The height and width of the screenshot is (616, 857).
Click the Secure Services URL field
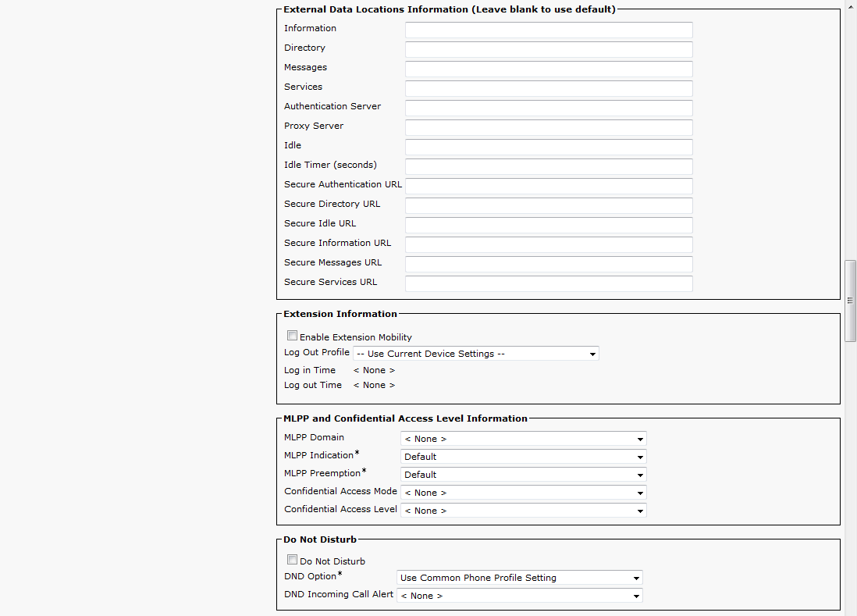tap(548, 283)
